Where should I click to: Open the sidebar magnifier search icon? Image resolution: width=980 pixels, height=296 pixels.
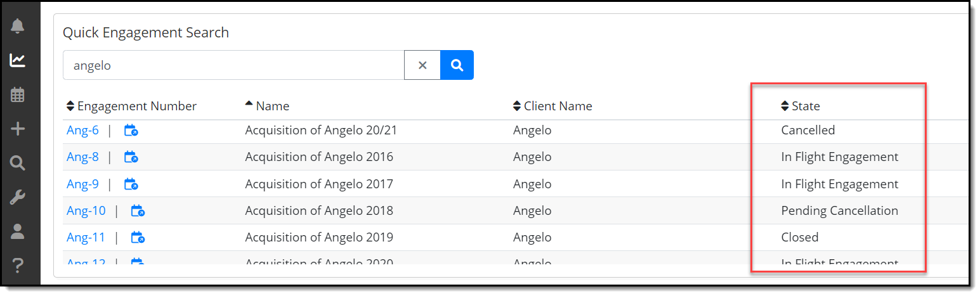(18, 164)
